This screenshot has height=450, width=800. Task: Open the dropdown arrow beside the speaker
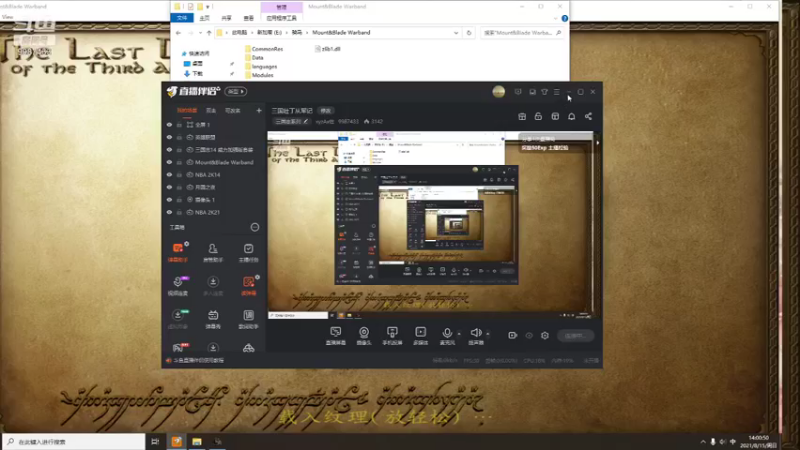coord(488,334)
